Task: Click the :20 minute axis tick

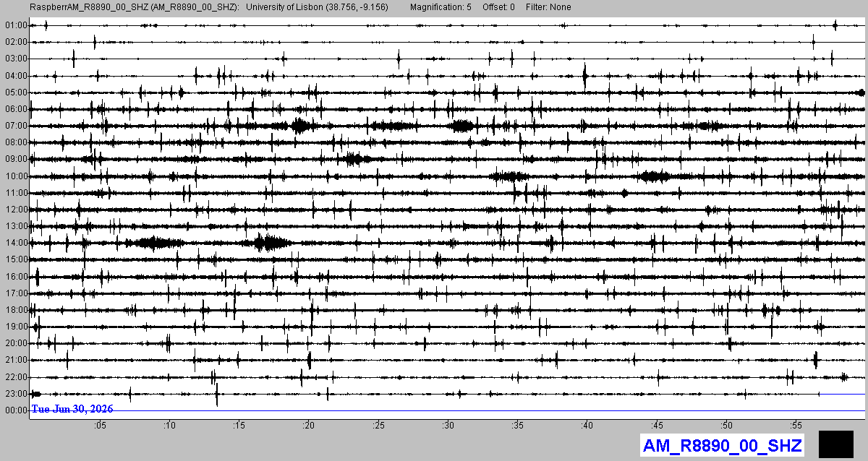Action: click(x=308, y=426)
